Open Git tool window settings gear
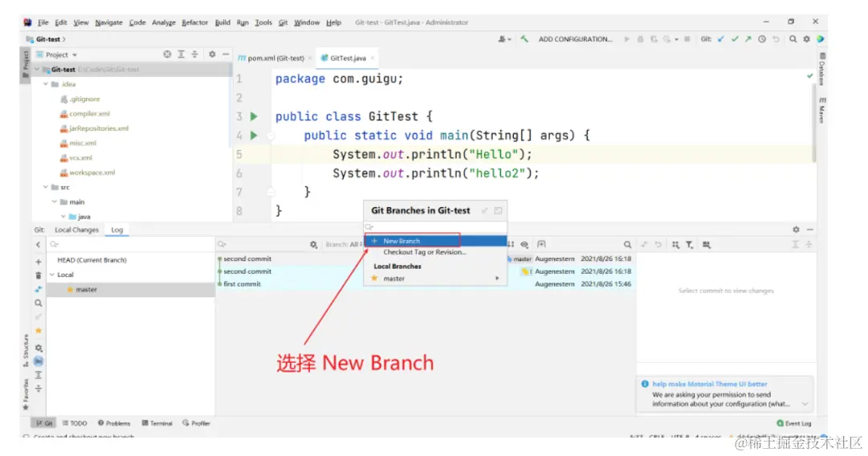This screenshot has width=868, height=456. [x=796, y=230]
